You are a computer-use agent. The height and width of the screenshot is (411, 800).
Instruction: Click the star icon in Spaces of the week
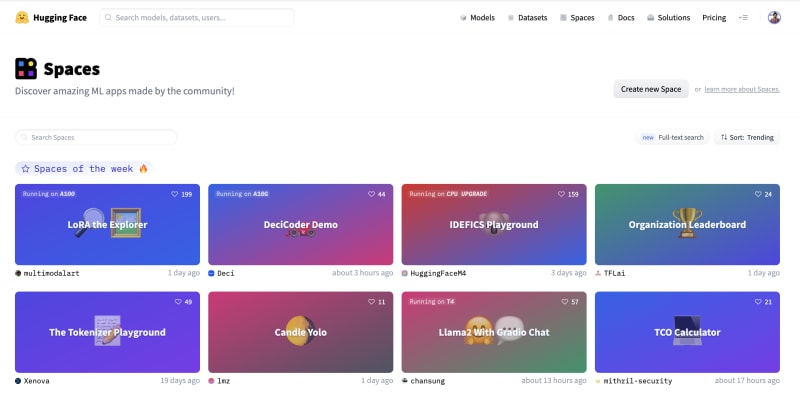(x=26, y=169)
